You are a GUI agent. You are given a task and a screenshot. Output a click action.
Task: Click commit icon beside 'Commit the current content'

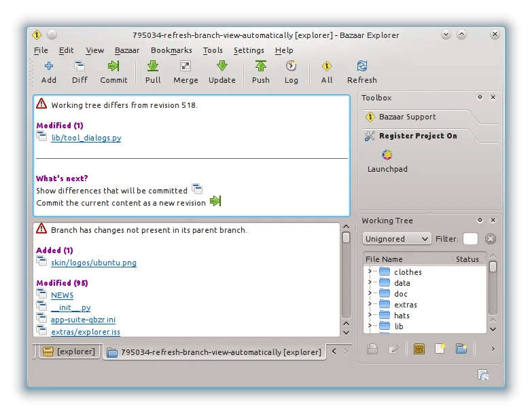(215, 201)
